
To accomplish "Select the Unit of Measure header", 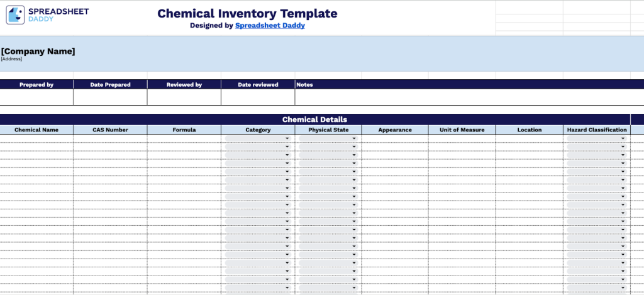I will tap(462, 130).
